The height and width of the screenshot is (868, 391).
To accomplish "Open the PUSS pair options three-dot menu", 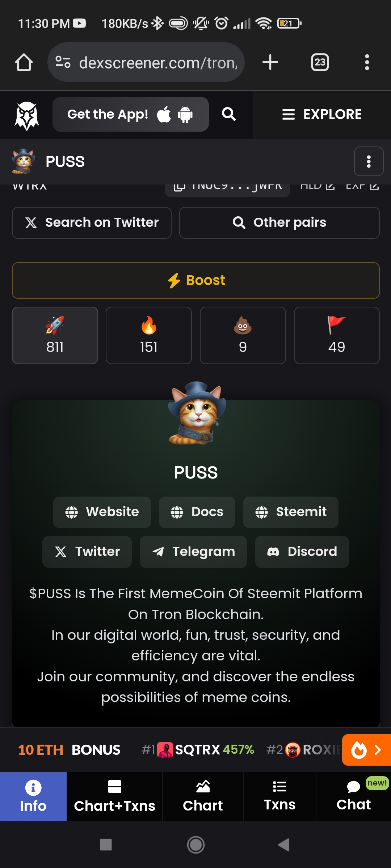I will click(369, 161).
